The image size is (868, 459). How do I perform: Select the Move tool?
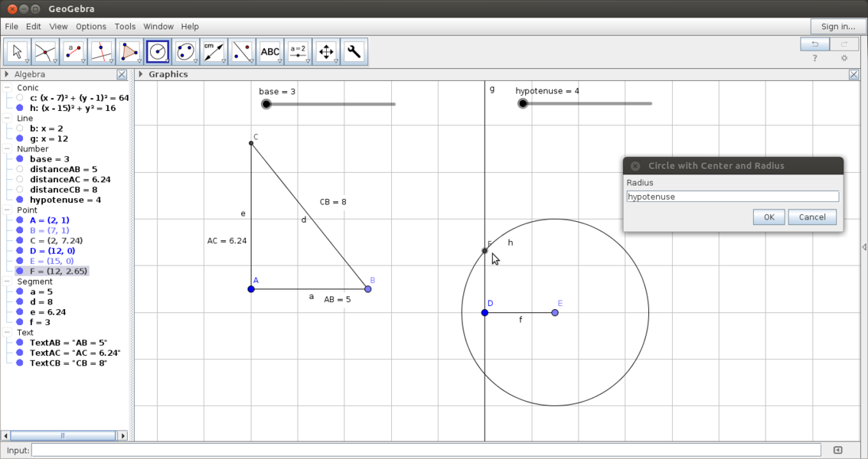pyautogui.click(x=17, y=51)
